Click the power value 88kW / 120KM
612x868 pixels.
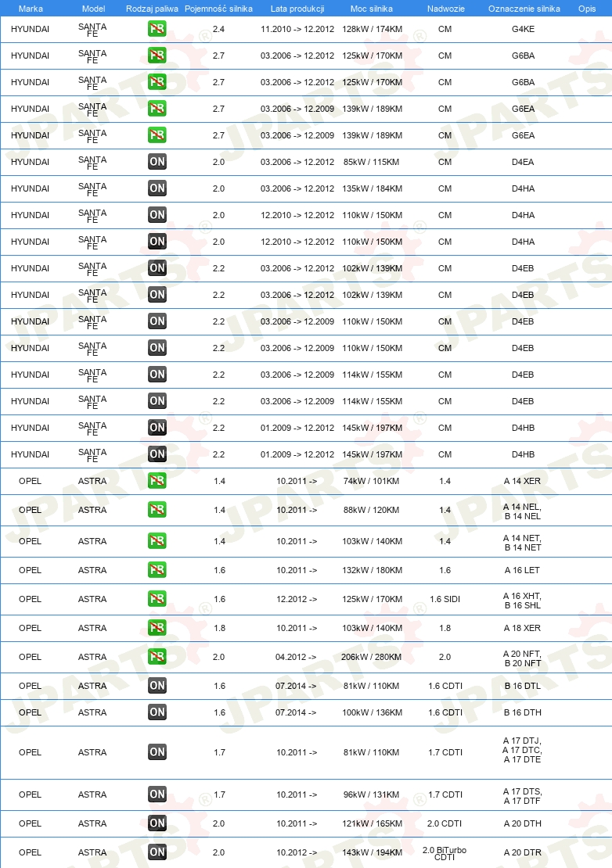[x=372, y=510]
